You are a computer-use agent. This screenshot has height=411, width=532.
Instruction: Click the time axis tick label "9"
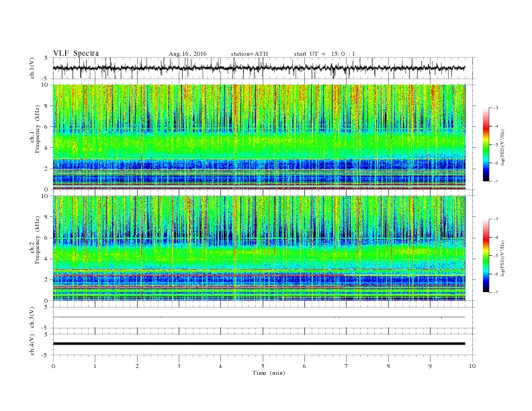click(430, 366)
